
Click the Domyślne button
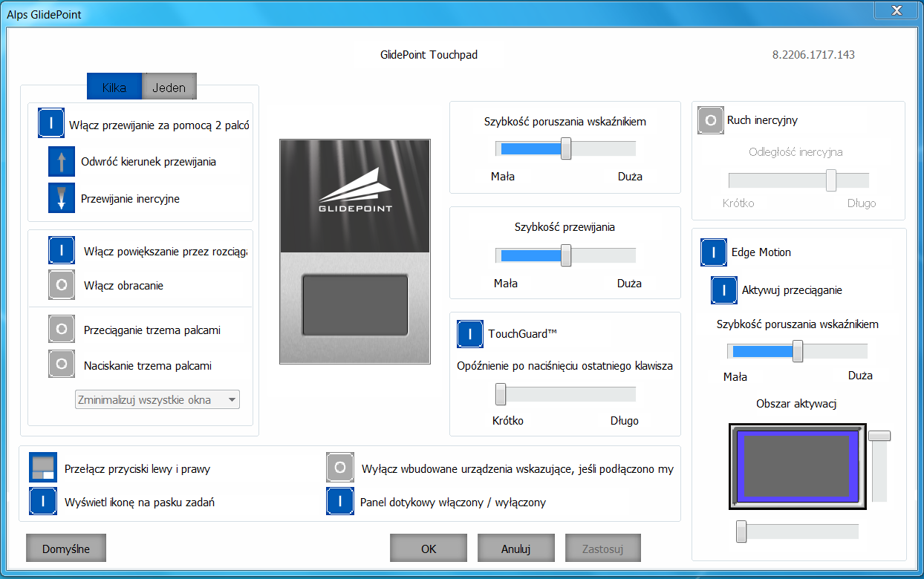point(66,549)
